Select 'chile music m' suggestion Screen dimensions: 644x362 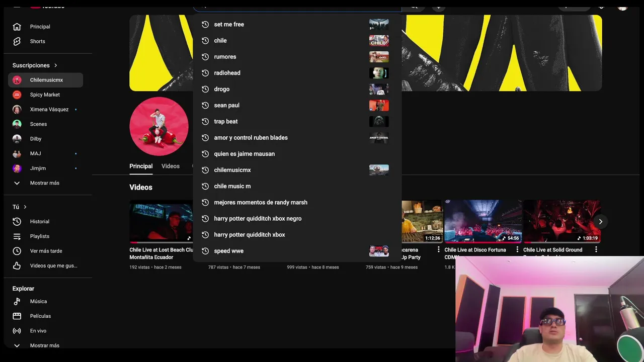point(297,186)
